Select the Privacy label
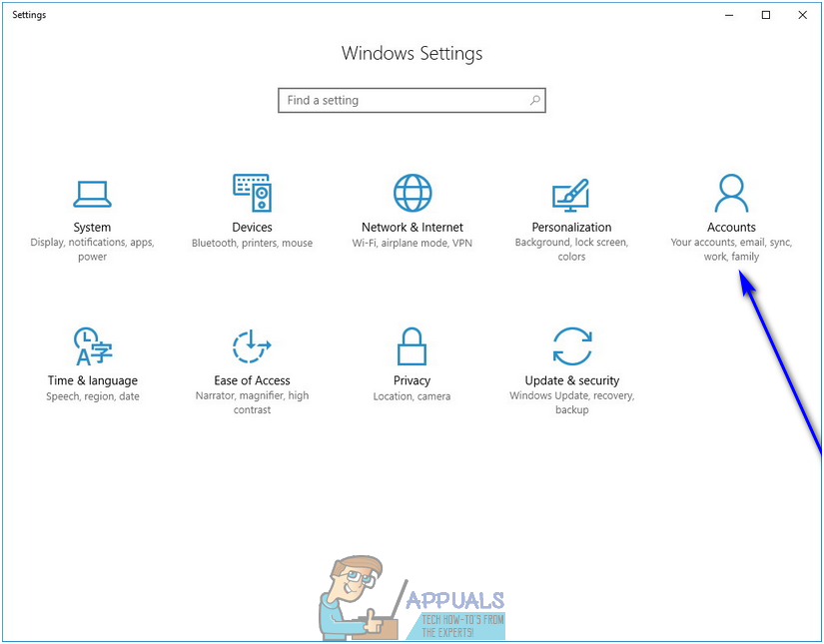 tap(412, 380)
